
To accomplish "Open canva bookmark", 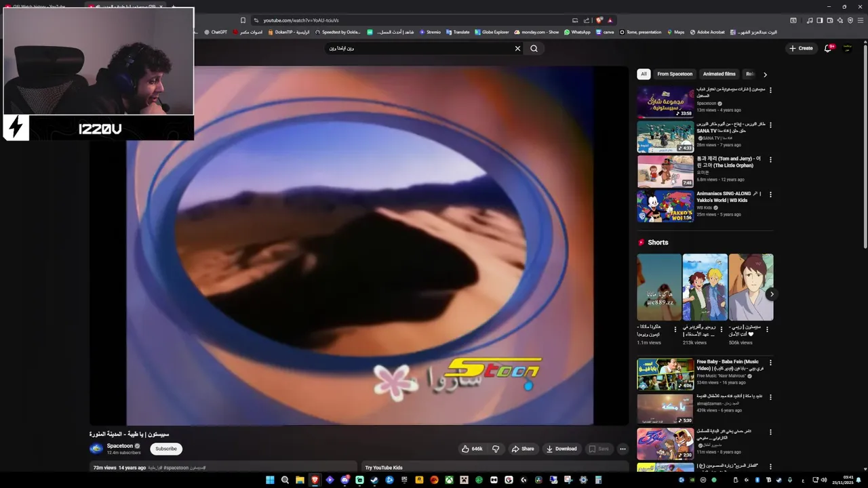I will [x=605, y=32].
